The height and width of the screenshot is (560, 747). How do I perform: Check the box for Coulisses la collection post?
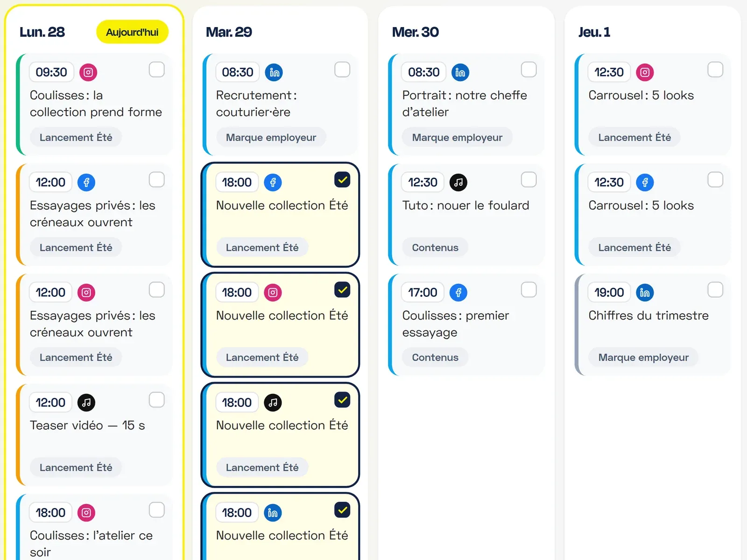click(156, 70)
